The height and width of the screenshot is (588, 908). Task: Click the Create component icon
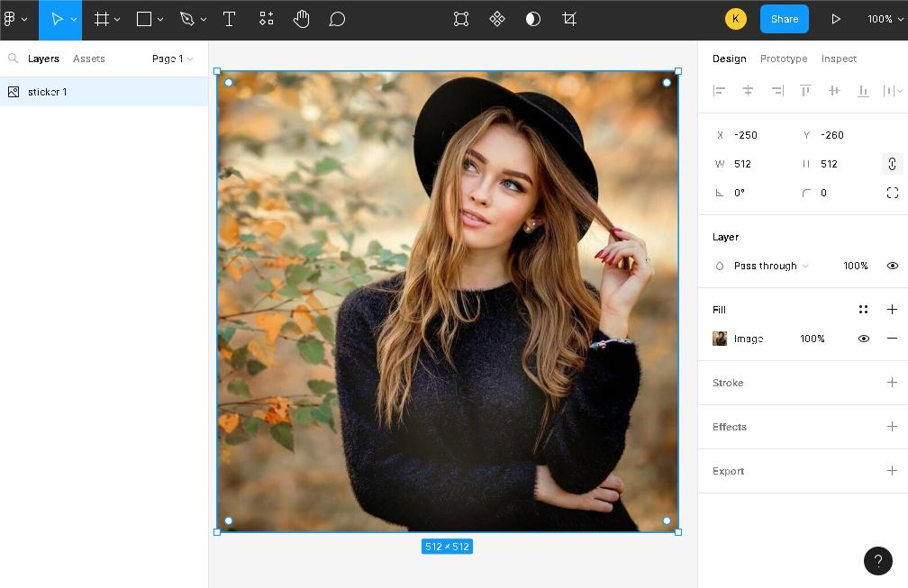497,19
